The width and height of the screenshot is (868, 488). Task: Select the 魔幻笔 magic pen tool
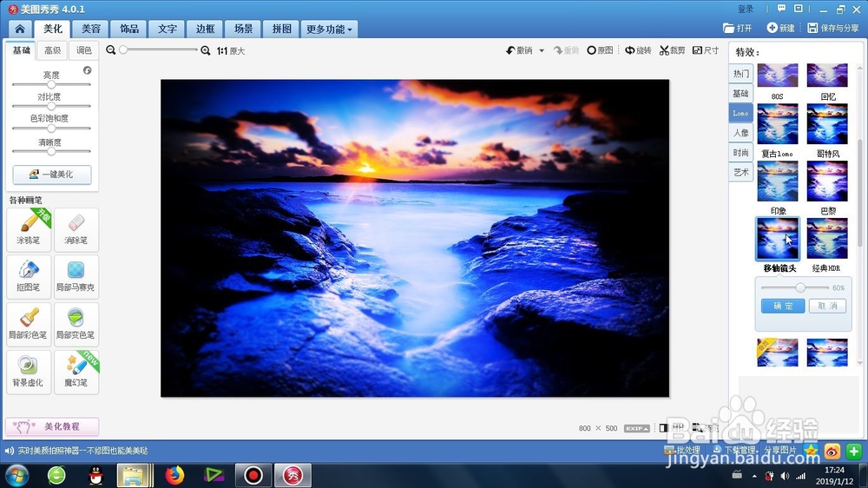coord(76,372)
